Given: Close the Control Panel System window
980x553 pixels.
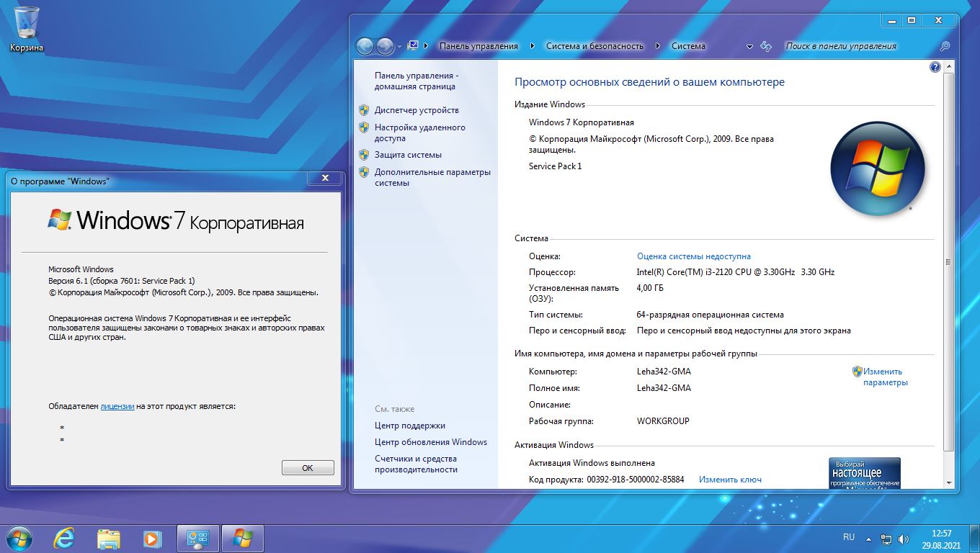Looking at the screenshot, I should pos(937,21).
